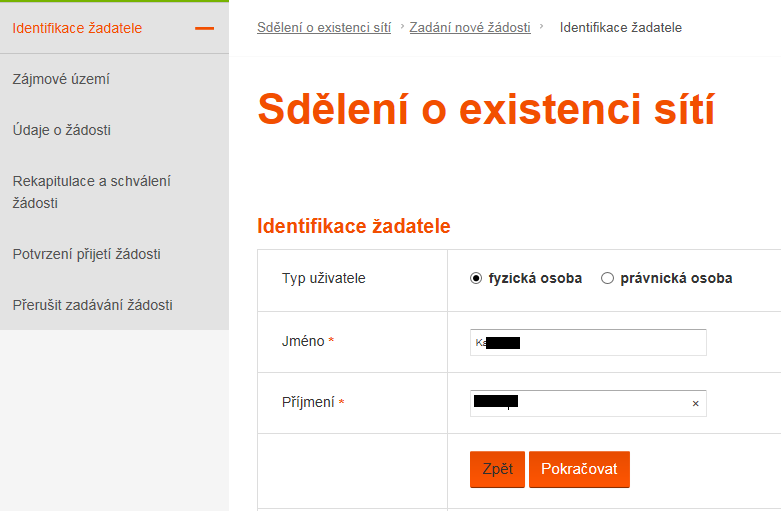
Task: Collapse the Identifikace žadatele minus icon
Action: point(205,28)
